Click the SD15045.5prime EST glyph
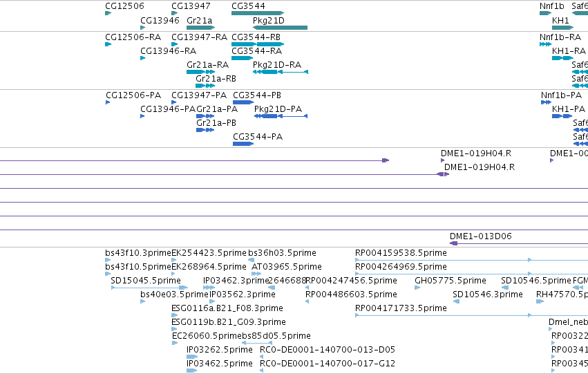Image resolution: width=588 pixels, height=374 pixels. tap(149, 288)
